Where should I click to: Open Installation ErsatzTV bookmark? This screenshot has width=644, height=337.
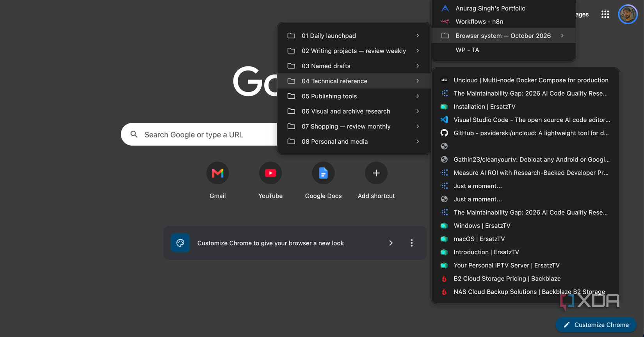[525, 107]
